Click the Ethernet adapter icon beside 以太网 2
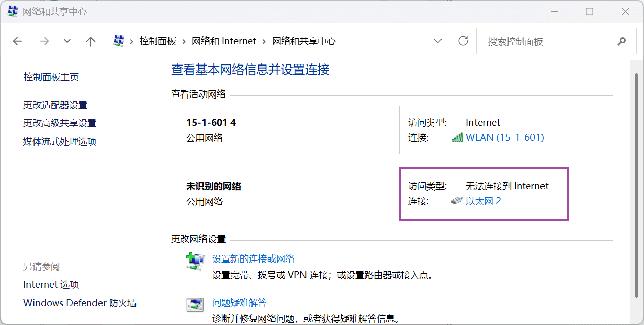Image resolution: width=644 pixels, height=325 pixels. click(457, 201)
